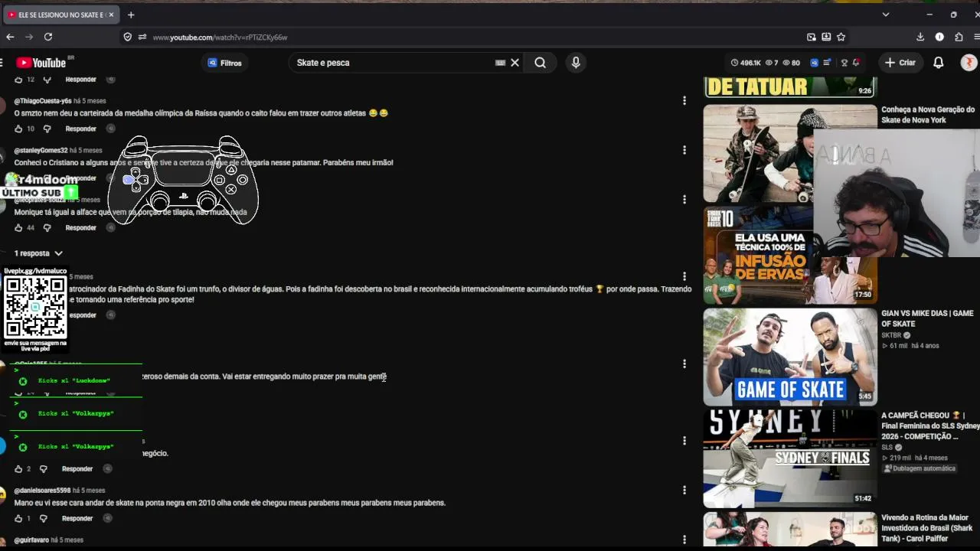
Task: Open the notifications bell
Action: coord(938,63)
